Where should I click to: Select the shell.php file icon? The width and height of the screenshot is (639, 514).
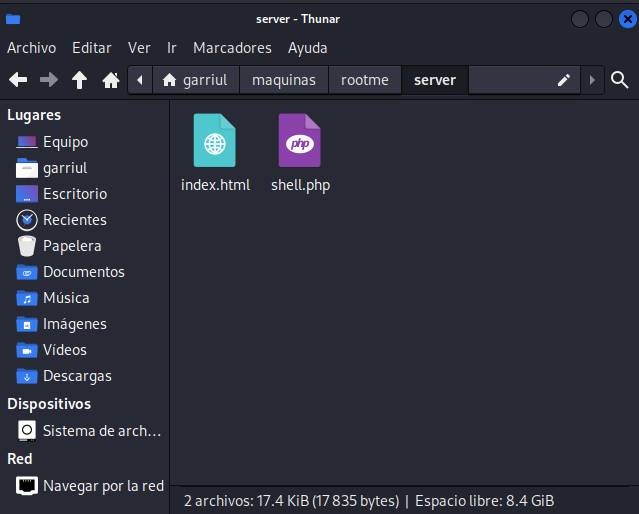(x=300, y=140)
